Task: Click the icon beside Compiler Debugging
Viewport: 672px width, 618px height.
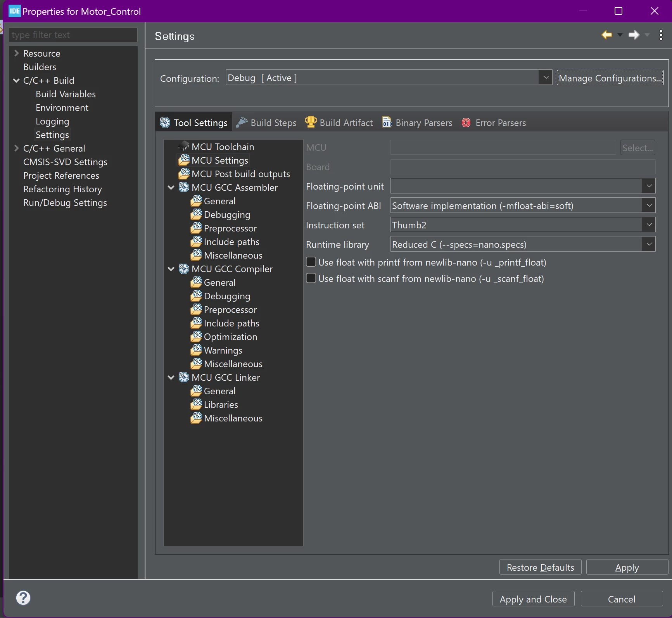Action: (196, 296)
